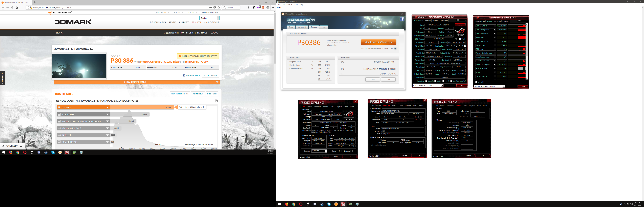Open the GPU Core Clock sensor dropdown
The height and width of the screenshot is (207, 644).
tap(494, 26)
